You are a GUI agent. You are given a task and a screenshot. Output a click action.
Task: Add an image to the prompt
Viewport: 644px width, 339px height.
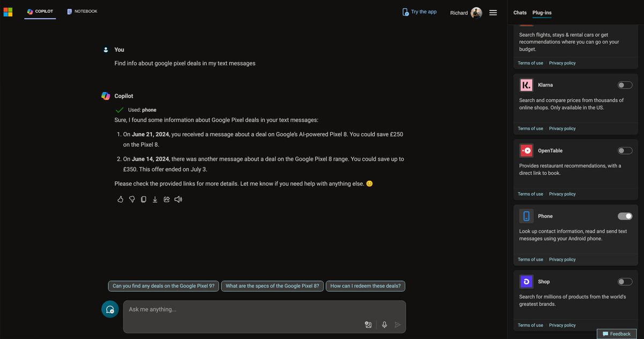pyautogui.click(x=368, y=324)
